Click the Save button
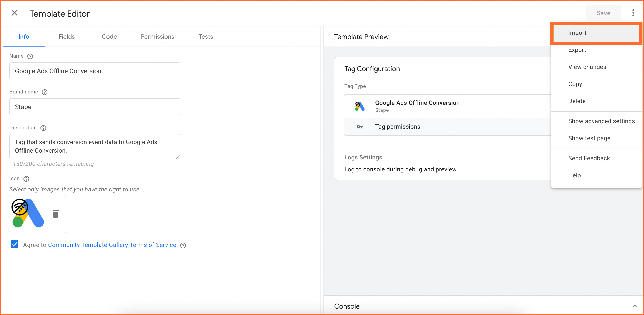The image size is (644, 315). (x=604, y=13)
